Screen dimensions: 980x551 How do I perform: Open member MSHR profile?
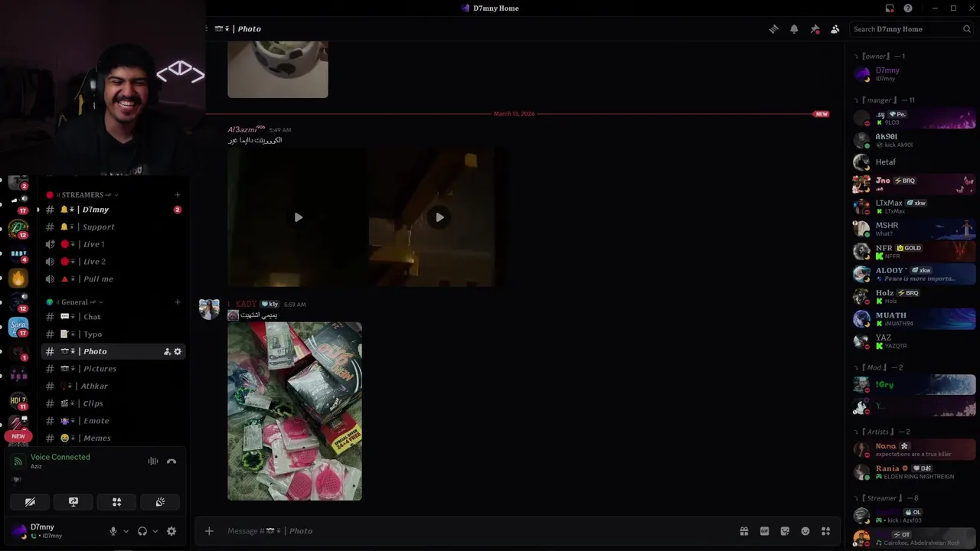click(915, 229)
